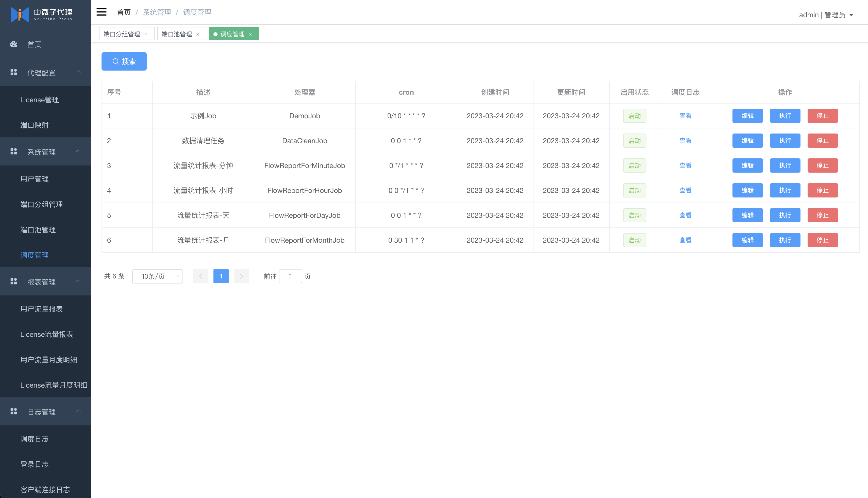Execute the 示例Job row

click(x=785, y=115)
